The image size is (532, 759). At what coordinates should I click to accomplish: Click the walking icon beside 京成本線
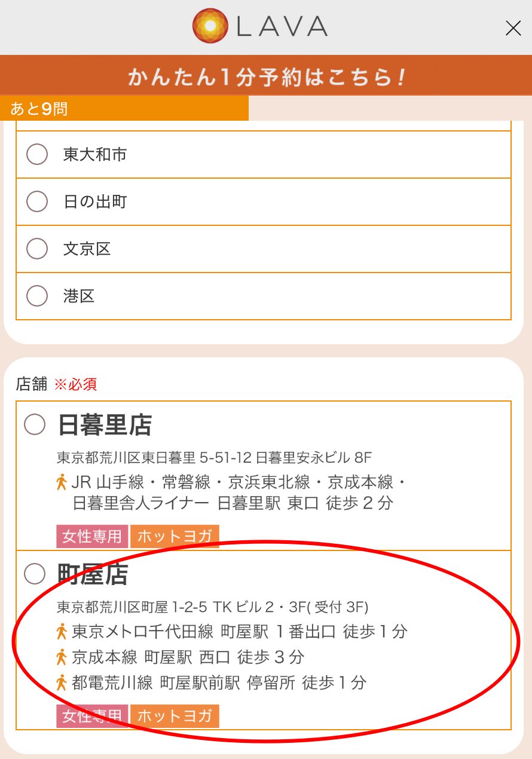tap(61, 657)
